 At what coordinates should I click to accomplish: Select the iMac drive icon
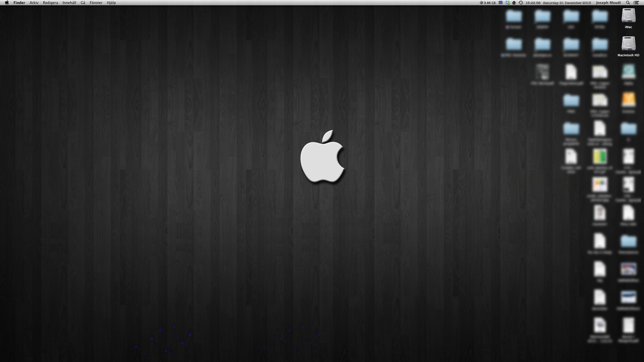coord(628,16)
